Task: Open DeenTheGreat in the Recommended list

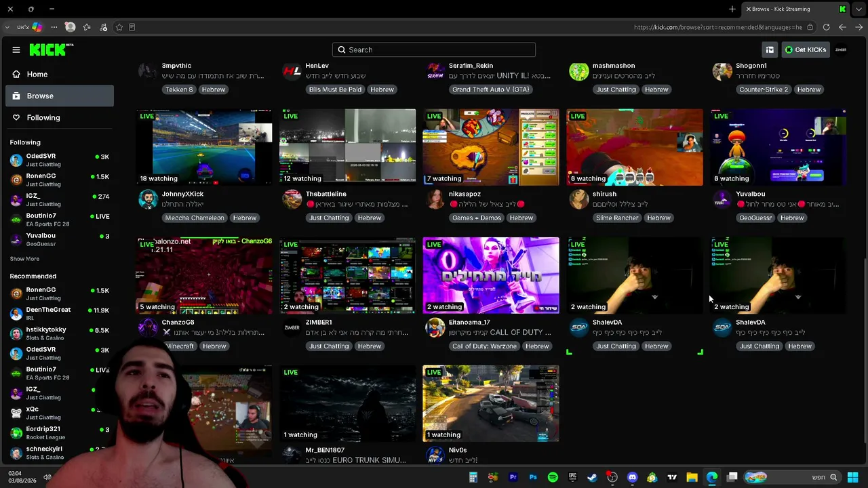Action: 60,313
